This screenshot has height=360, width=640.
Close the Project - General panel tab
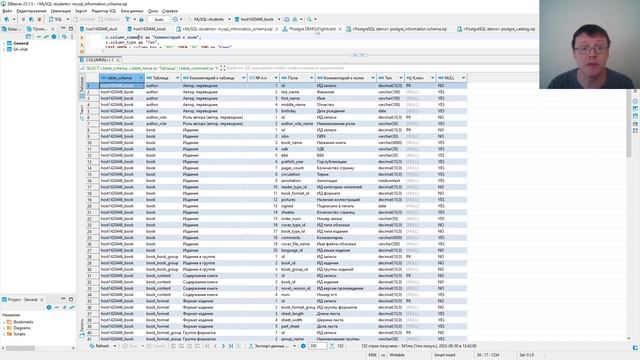42,300
